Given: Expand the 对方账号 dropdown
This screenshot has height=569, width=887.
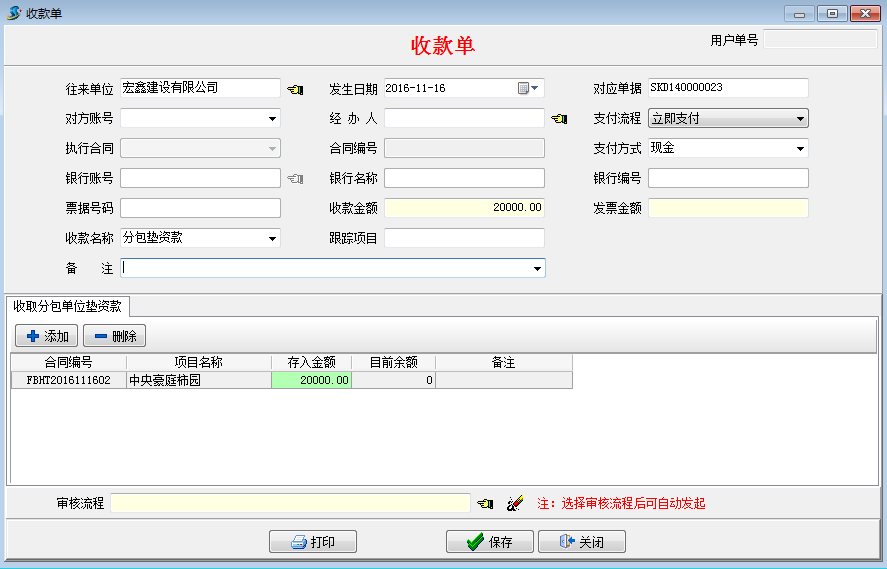Looking at the screenshot, I should [272, 119].
